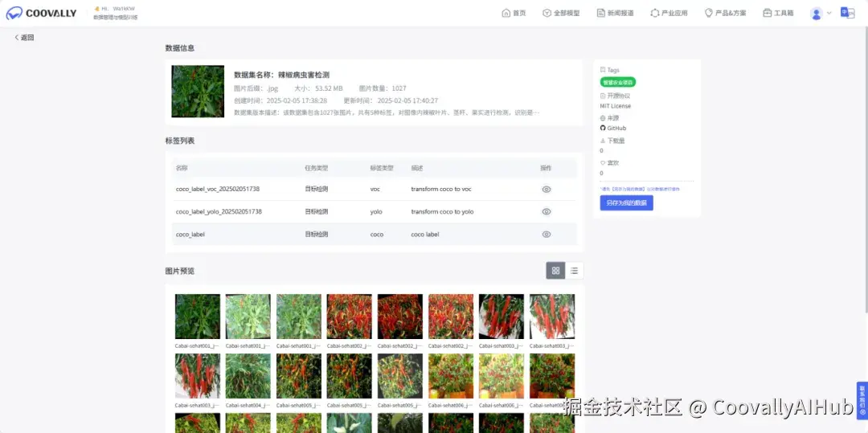Click the 'transform coco to yolo' description
The height and width of the screenshot is (433, 868).
click(x=442, y=212)
